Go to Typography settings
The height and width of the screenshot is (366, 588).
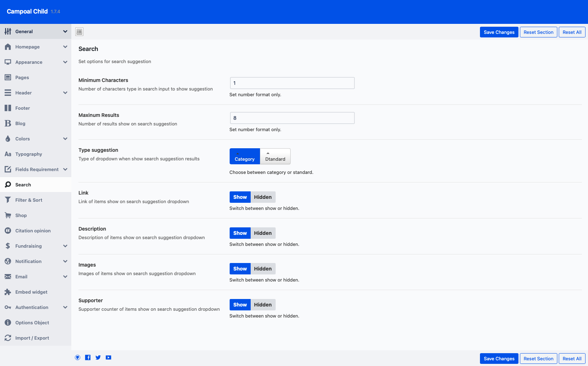pos(29,154)
